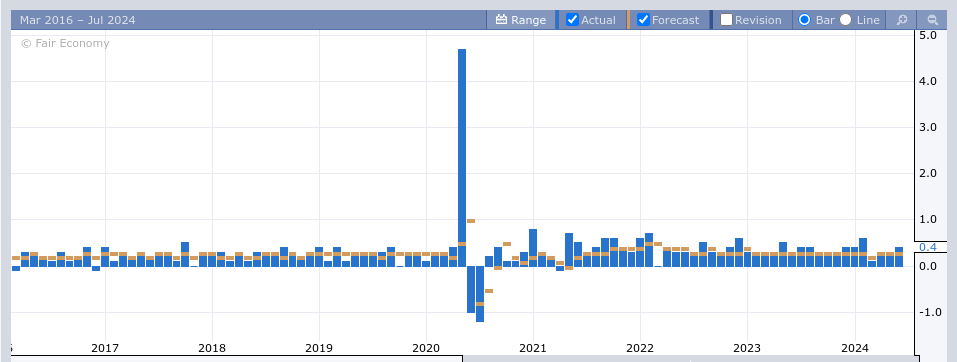
Task: Uncheck the Actual checkbox
Action: 572,20
